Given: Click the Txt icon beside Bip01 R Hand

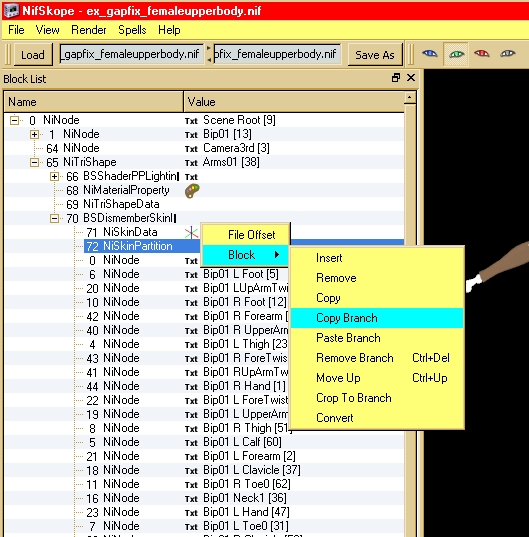Looking at the screenshot, I should pos(191,387).
